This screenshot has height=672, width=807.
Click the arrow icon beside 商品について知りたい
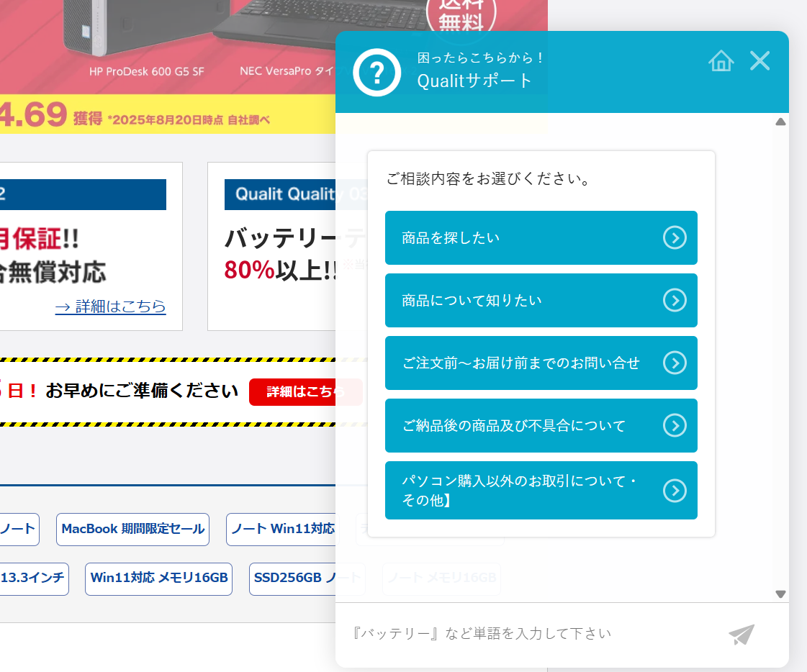click(675, 300)
